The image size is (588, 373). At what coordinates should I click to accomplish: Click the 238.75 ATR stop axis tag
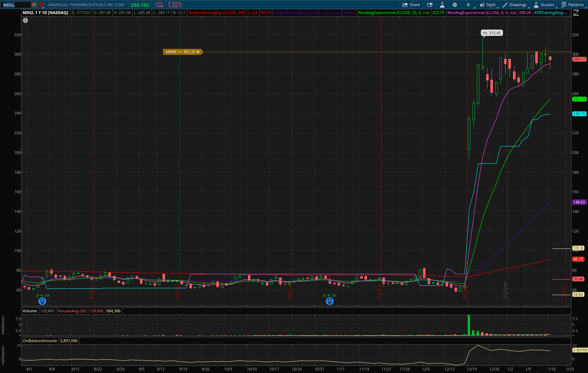pyautogui.click(x=579, y=114)
